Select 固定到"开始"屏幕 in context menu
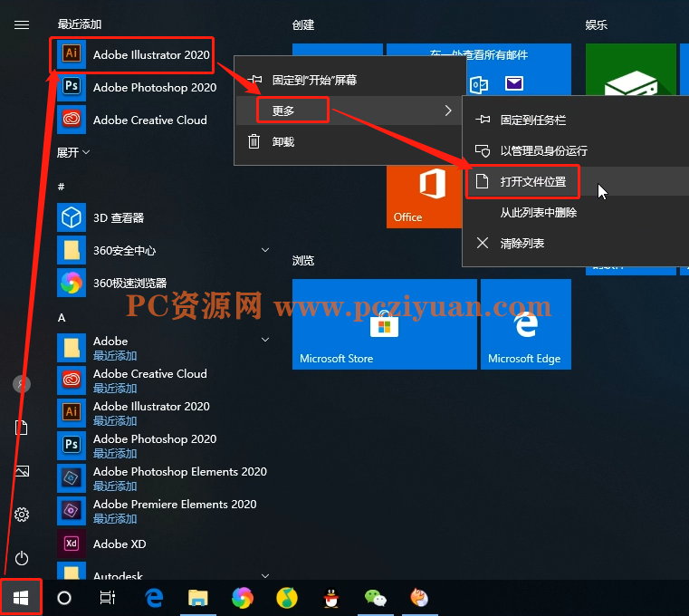Viewport: 689px width, 616px height. (349, 80)
